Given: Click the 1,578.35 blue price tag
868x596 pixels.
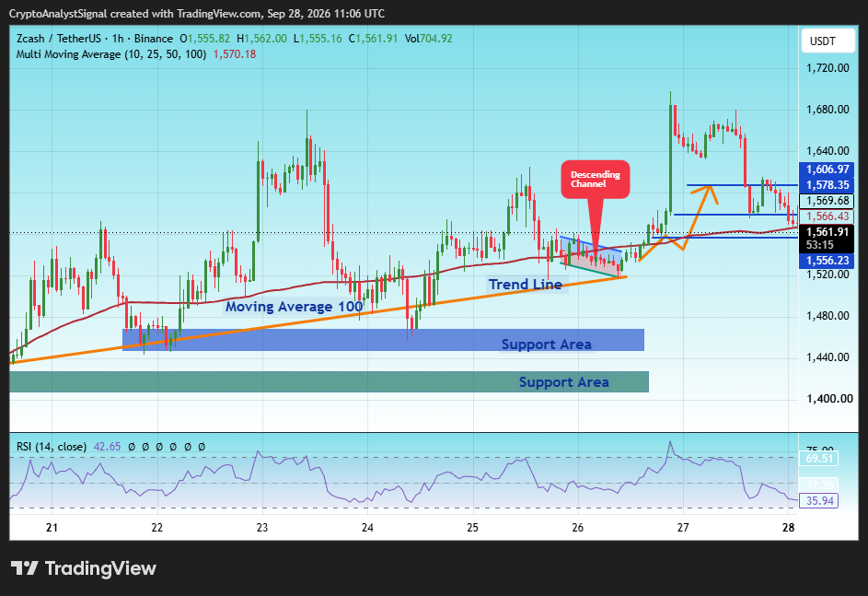Looking at the screenshot, I should (827, 185).
